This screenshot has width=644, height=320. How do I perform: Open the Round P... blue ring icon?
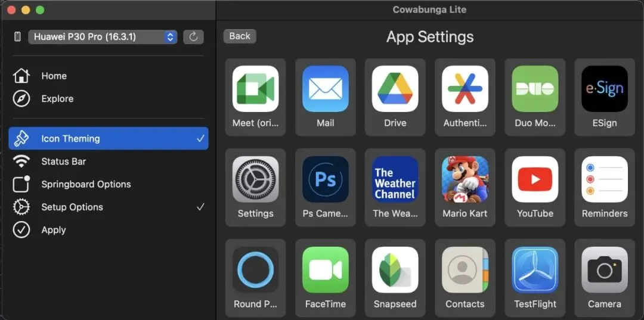(x=255, y=270)
